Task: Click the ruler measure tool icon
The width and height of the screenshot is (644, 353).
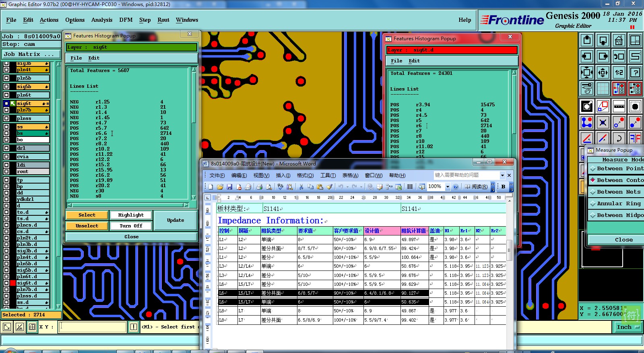Action: pos(619,106)
